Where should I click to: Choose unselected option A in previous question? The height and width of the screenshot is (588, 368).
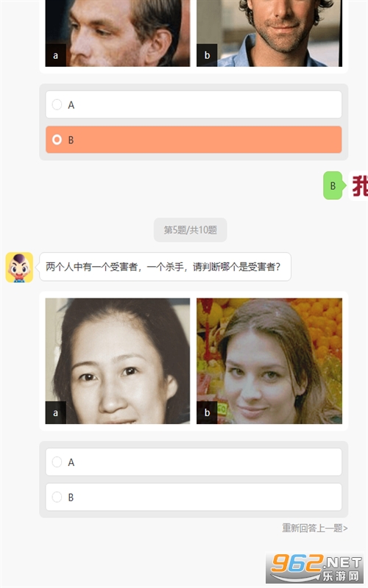point(194,104)
